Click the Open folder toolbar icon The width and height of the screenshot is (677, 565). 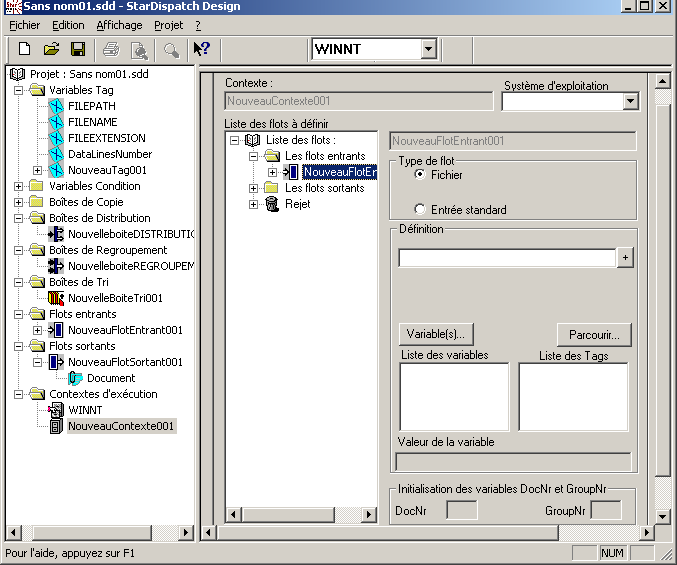(x=51, y=49)
